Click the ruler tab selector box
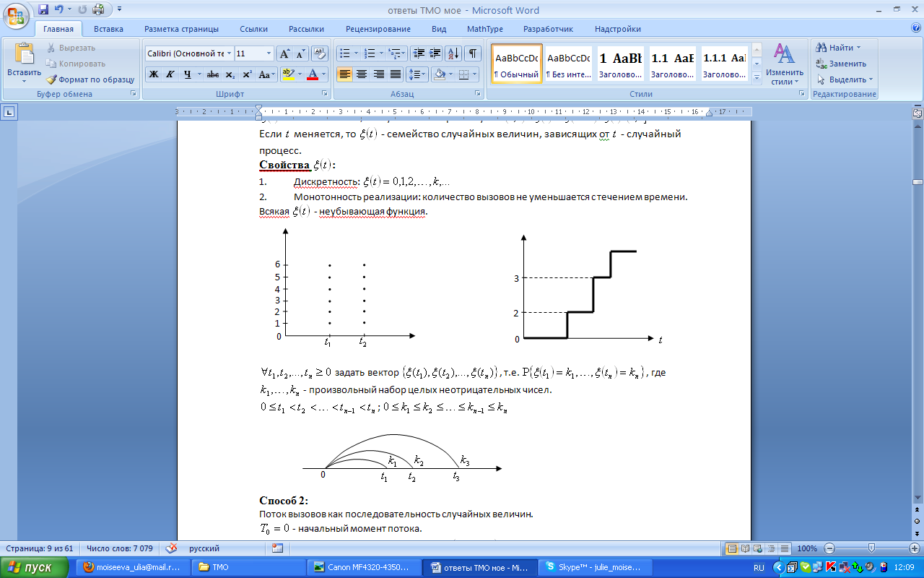Image resolution: width=924 pixels, height=578 pixels. [9, 112]
